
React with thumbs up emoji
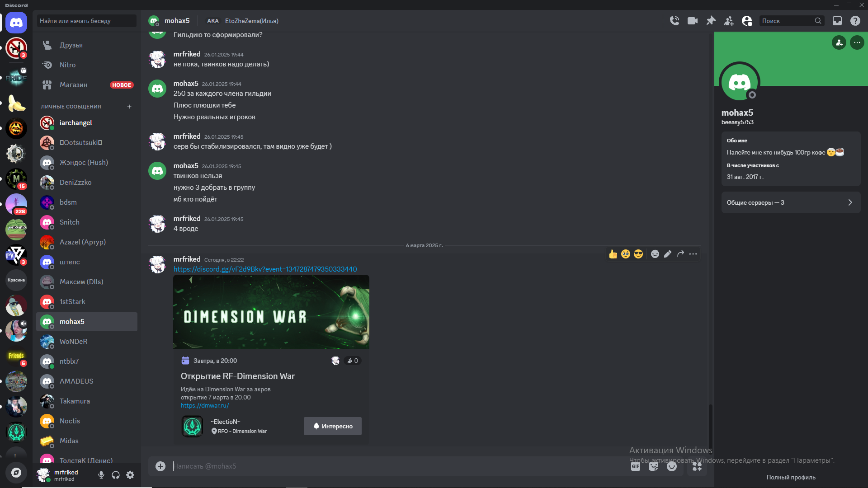pyautogui.click(x=613, y=254)
